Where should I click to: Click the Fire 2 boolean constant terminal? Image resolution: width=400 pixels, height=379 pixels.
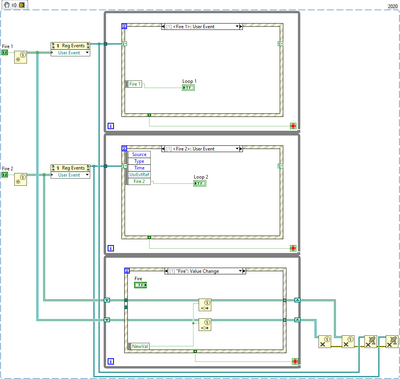pos(5,175)
